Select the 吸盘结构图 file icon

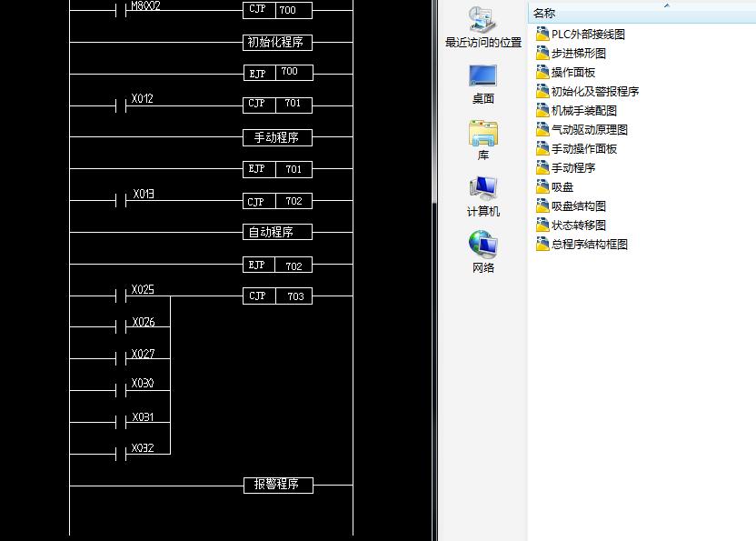pos(542,205)
